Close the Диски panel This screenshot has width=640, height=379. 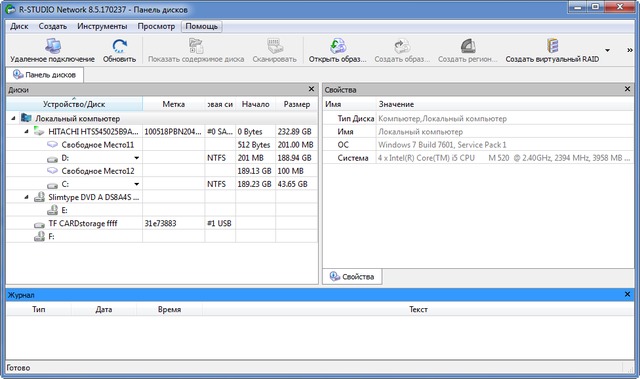coord(311,89)
